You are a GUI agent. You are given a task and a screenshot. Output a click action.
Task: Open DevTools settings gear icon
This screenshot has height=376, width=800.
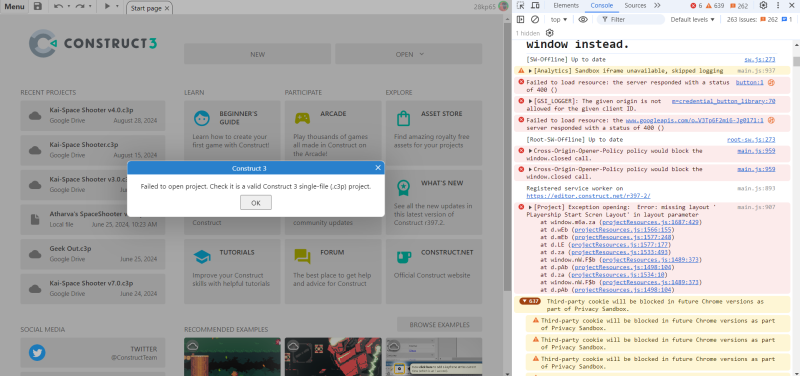point(763,6)
